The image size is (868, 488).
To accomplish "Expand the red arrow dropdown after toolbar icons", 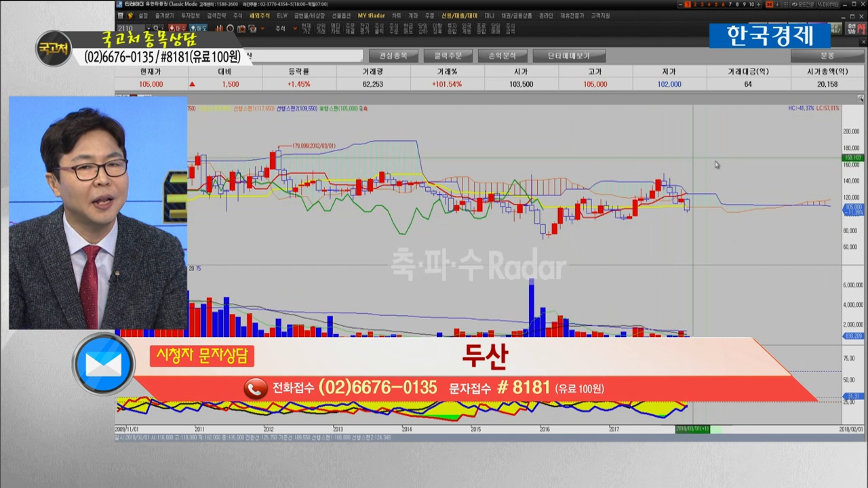I will [262, 28].
